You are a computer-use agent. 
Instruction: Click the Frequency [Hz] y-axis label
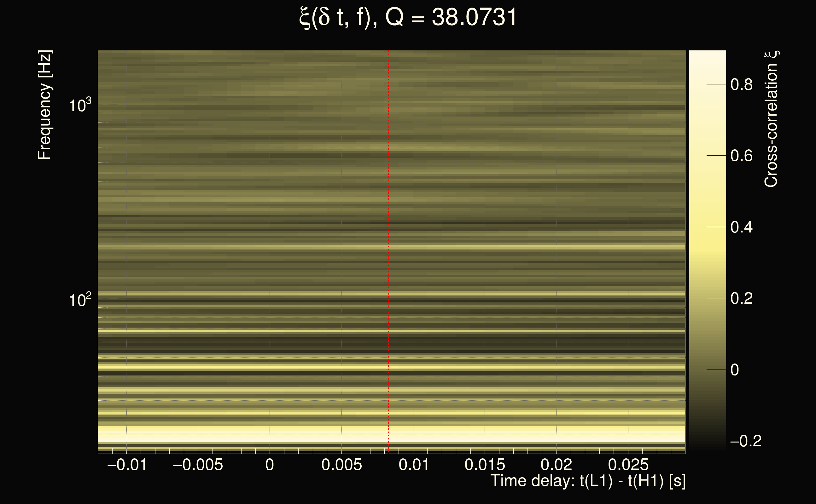point(44,105)
